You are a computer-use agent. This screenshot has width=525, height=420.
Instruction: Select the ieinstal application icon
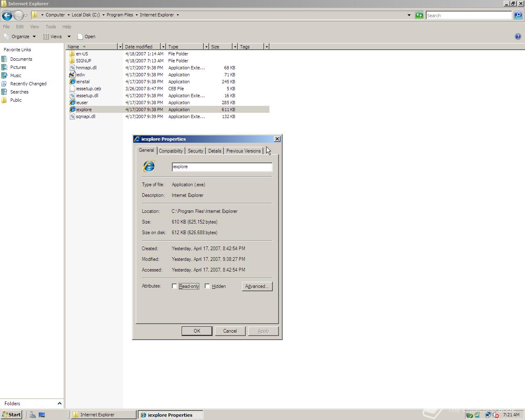click(x=72, y=82)
